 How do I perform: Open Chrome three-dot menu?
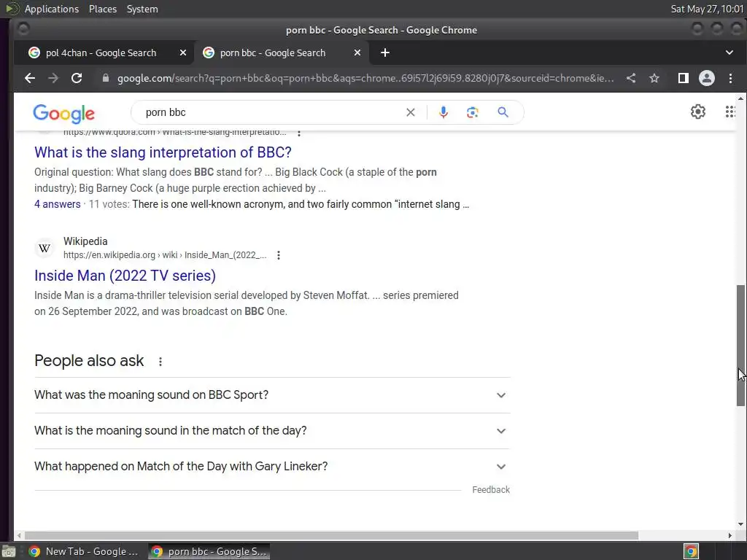click(730, 78)
